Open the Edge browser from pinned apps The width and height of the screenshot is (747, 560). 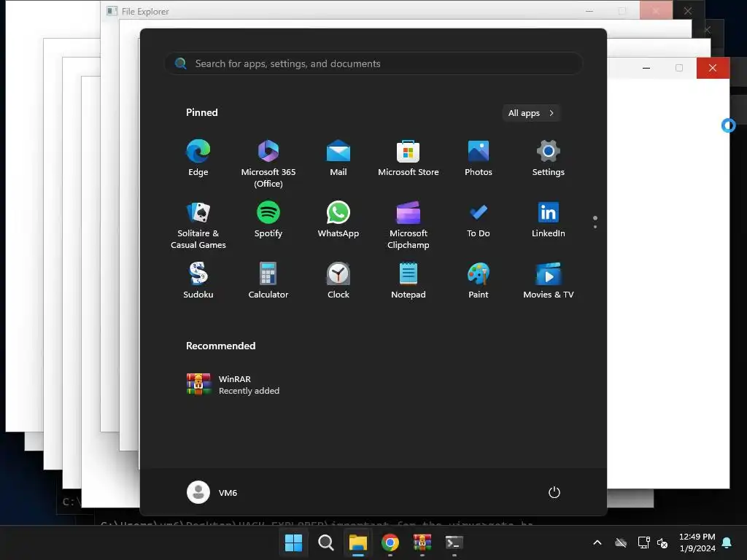point(198,158)
